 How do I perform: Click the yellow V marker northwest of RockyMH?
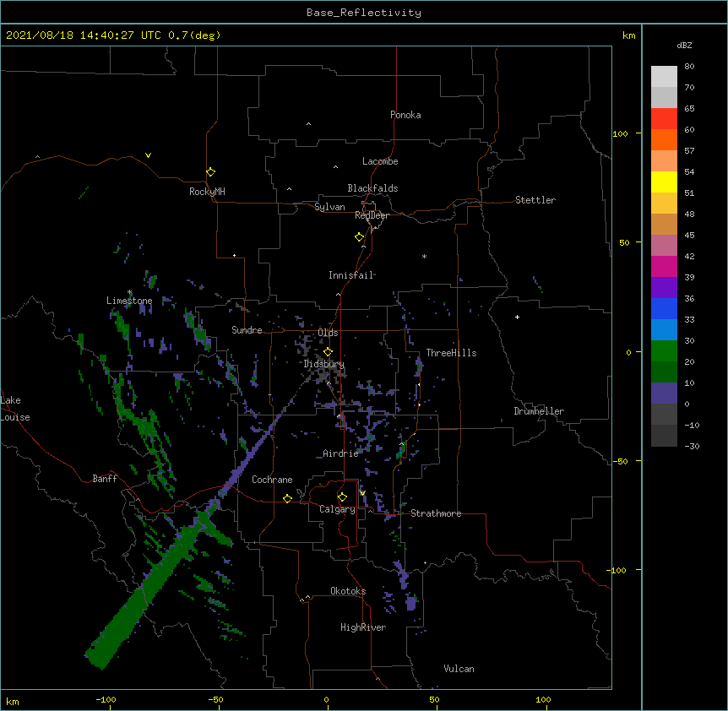click(x=148, y=155)
